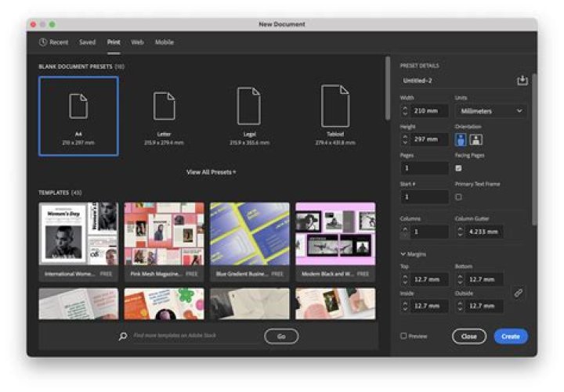Toggle the Facing Pages checkbox
The height and width of the screenshot is (392, 564).
[x=458, y=167]
